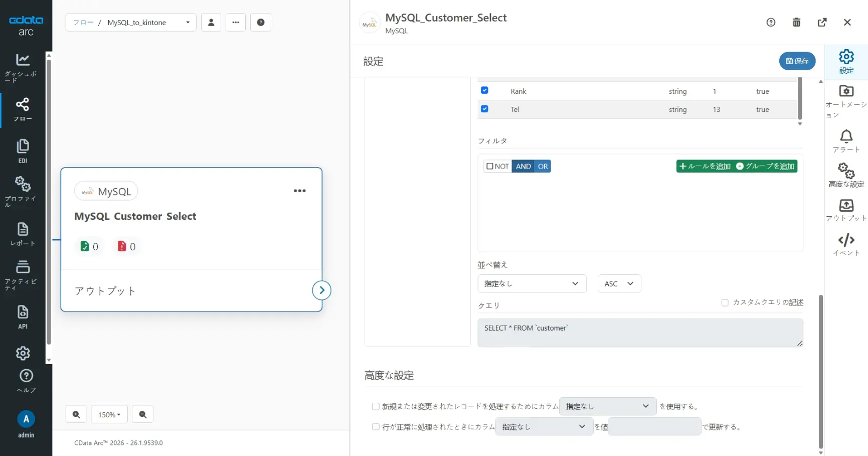The image size is (868, 456).
Task: Click the query text area
Action: pyautogui.click(x=640, y=333)
